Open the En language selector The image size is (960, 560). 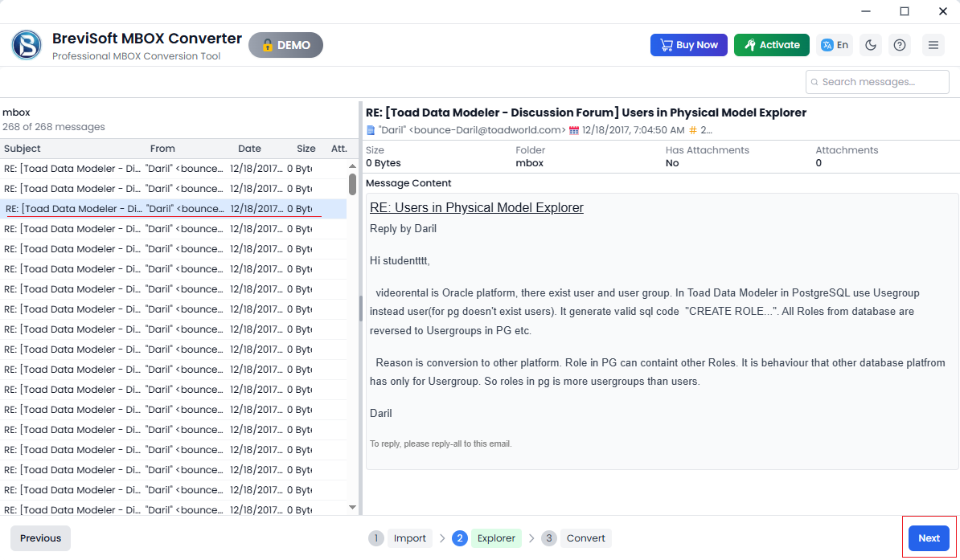click(835, 45)
